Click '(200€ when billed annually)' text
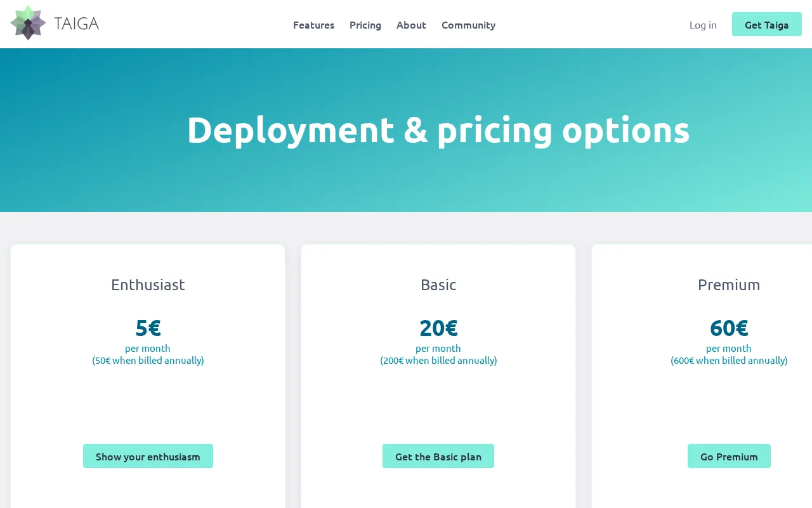The height and width of the screenshot is (508, 812). 438,360
